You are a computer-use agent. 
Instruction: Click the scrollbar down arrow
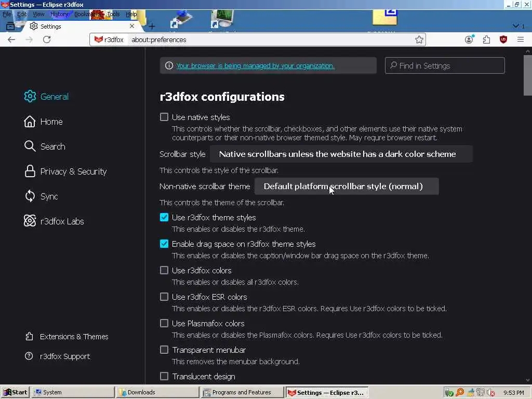pyautogui.click(x=528, y=380)
